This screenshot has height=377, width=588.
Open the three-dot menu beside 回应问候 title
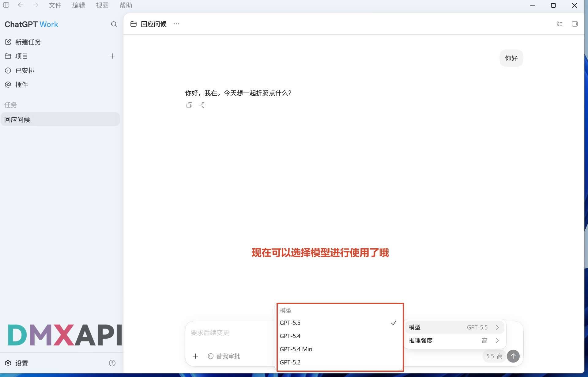tap(176, 24)
